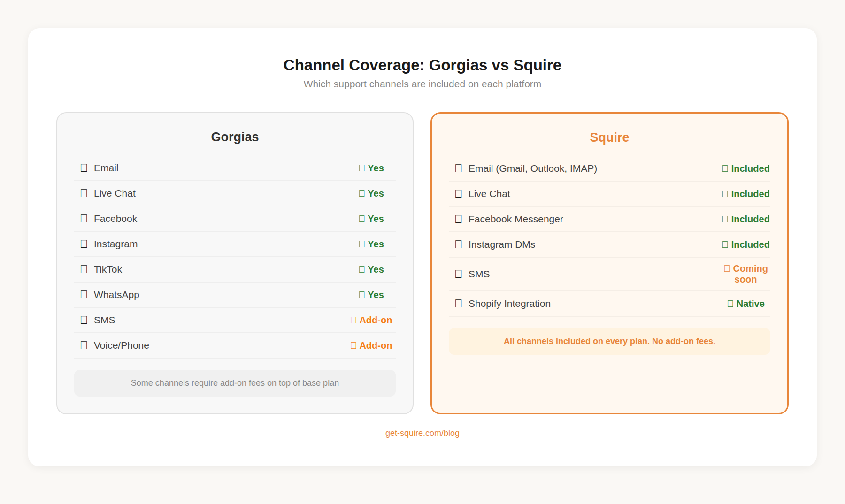Click the Email channel icon under Gorgias
Viewport: 845px width, 504px height.
click(84, 168)
